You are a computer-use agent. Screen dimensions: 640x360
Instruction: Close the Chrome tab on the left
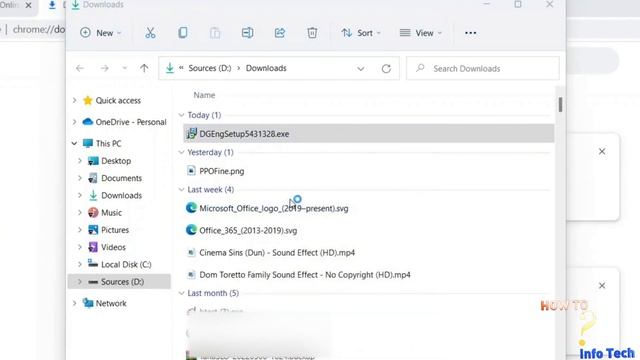28,5
